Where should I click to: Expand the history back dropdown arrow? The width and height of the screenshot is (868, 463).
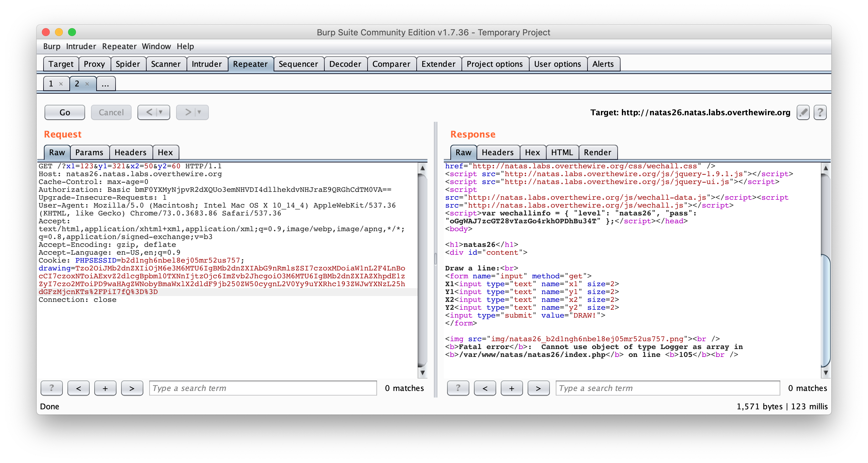coord(161,112)
